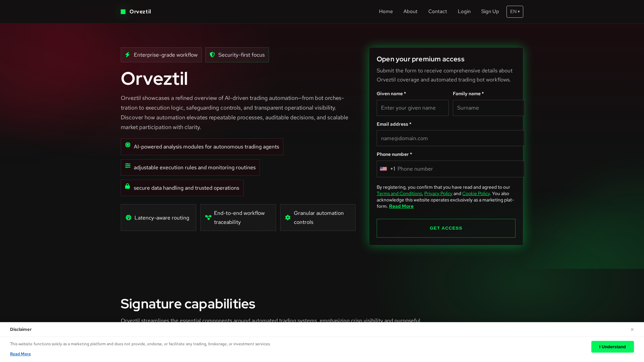
Task: Click the I Understand button
Action: click(x=612, y=347)
